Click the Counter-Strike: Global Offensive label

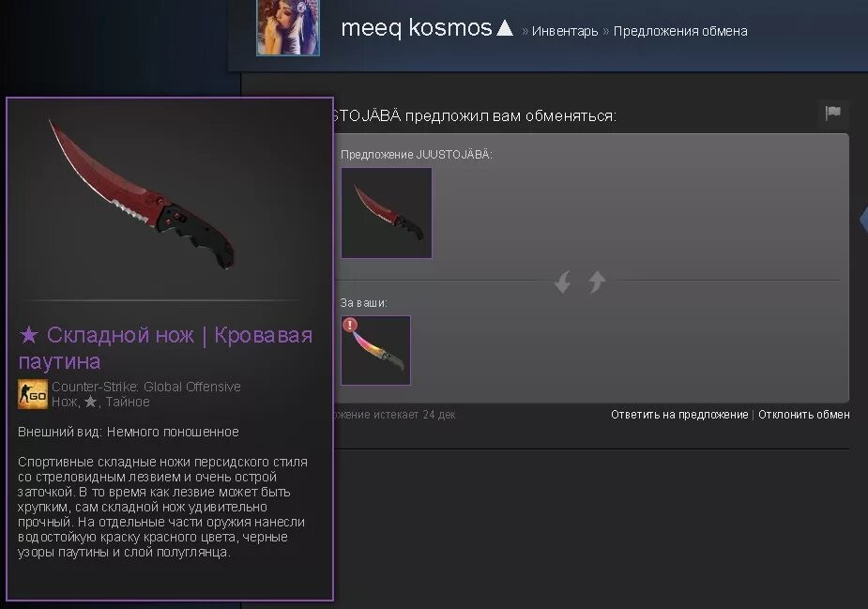[146, 387]
